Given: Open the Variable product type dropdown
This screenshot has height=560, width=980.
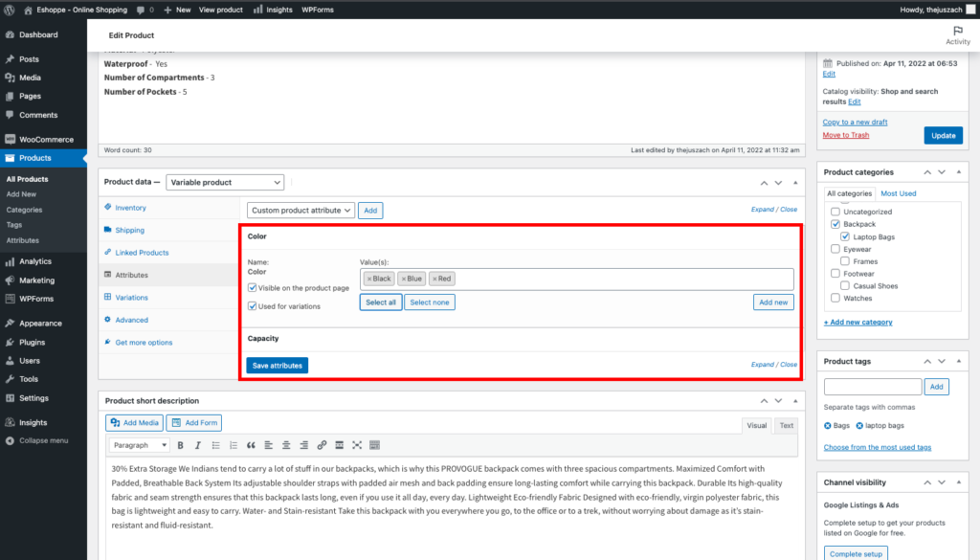Looking at the screenshot, I should pos(225,183).
